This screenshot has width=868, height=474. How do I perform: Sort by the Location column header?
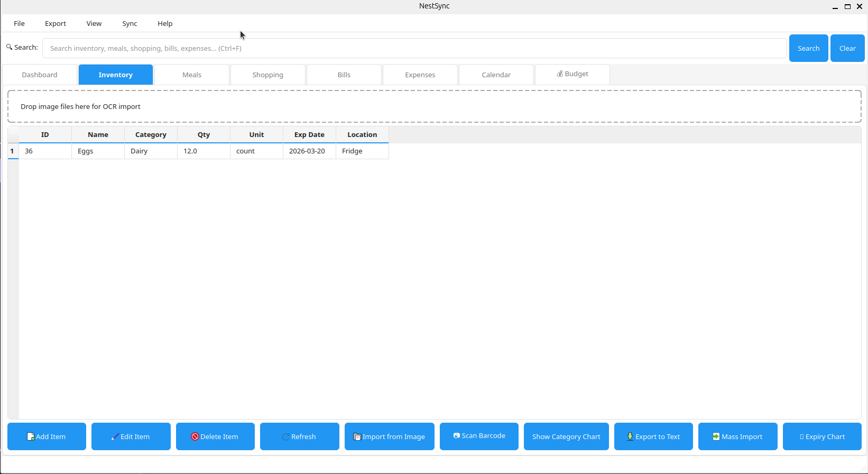coord(362,134)
